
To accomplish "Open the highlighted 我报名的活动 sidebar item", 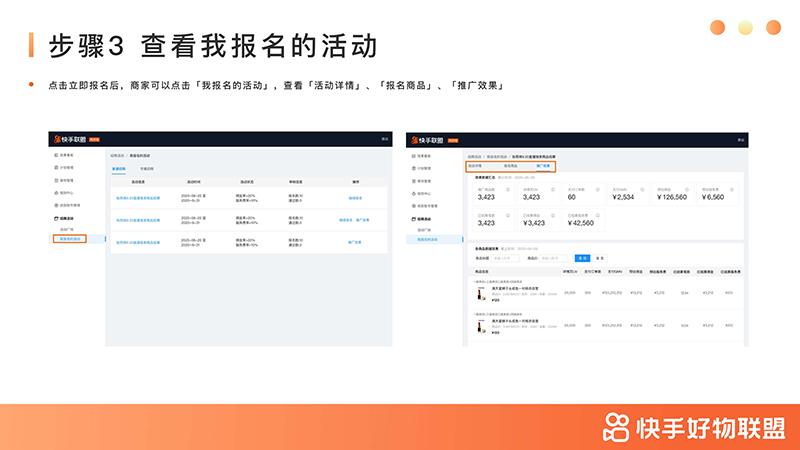I will (x=70, y=239).
